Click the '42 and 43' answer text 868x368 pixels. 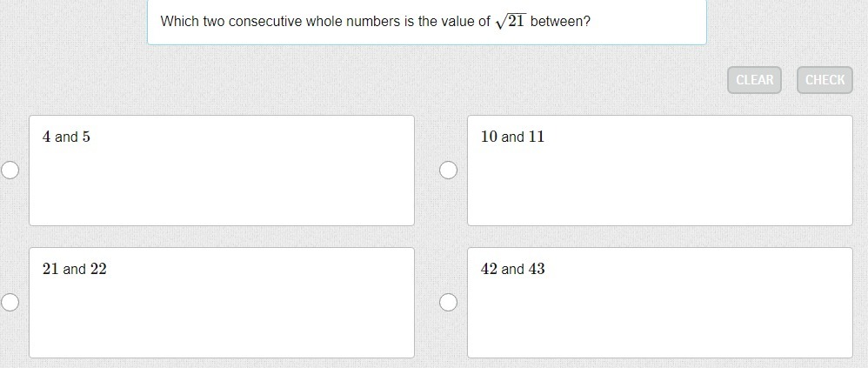click(x=512, y=269)
